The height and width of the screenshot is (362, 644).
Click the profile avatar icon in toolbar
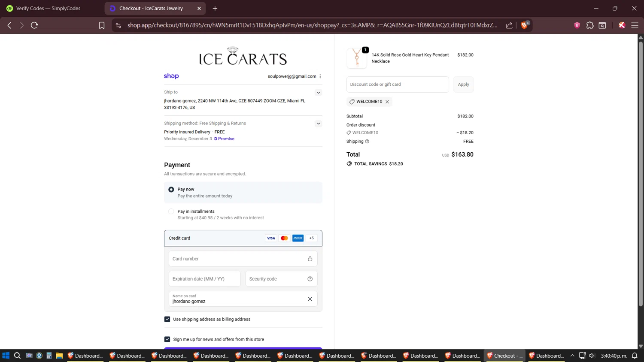(x=622, y=25)
